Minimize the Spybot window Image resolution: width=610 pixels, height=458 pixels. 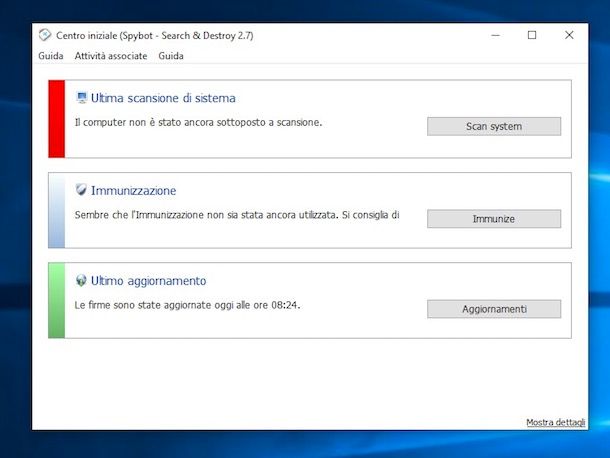click(495, 35)
